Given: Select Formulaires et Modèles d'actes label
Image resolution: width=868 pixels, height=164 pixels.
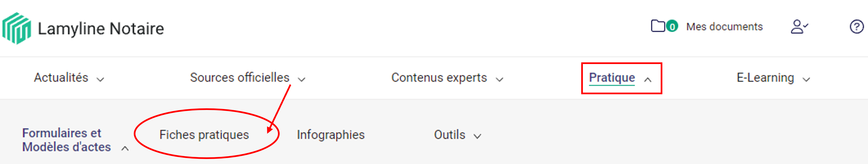Looking at the screenshot, I should [66, 140].
